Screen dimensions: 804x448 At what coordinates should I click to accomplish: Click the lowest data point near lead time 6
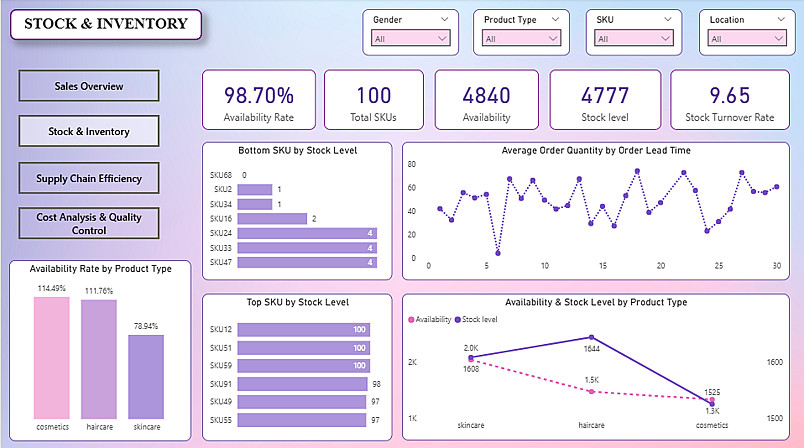498,253
